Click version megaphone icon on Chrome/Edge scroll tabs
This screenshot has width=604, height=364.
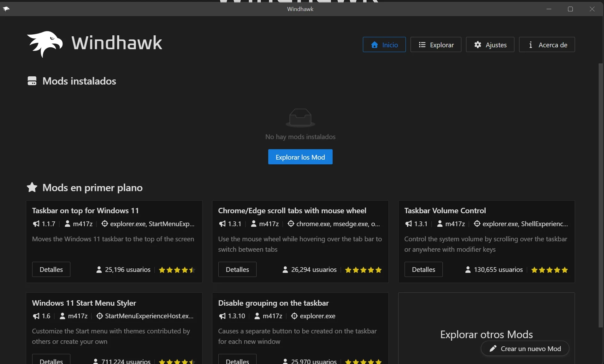click(x=222, y=224)
